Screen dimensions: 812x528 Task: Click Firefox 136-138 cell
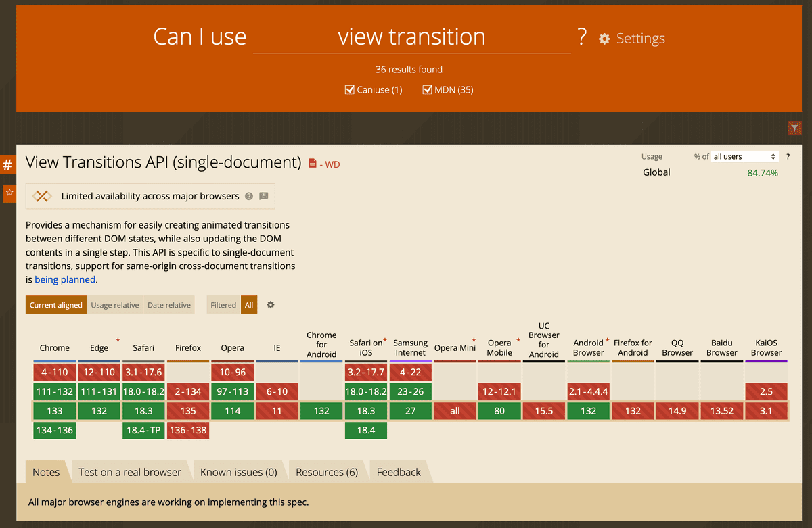[x=188, y=431]
